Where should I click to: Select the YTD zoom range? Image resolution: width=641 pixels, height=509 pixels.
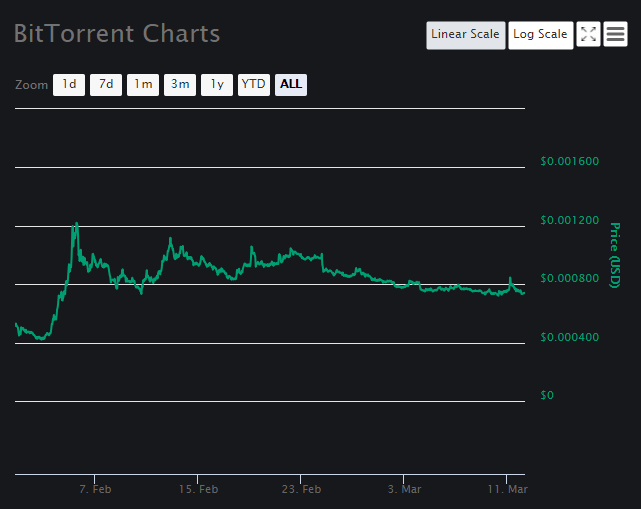(254, 85)
